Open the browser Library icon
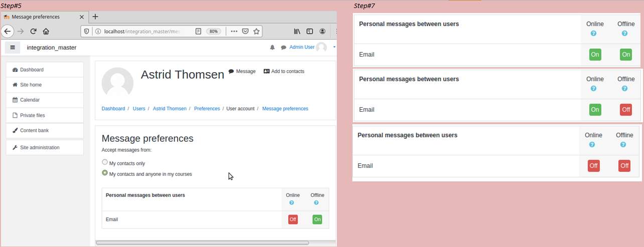The height and width of the screenshot is (247, 644). (x=297, y=31)
